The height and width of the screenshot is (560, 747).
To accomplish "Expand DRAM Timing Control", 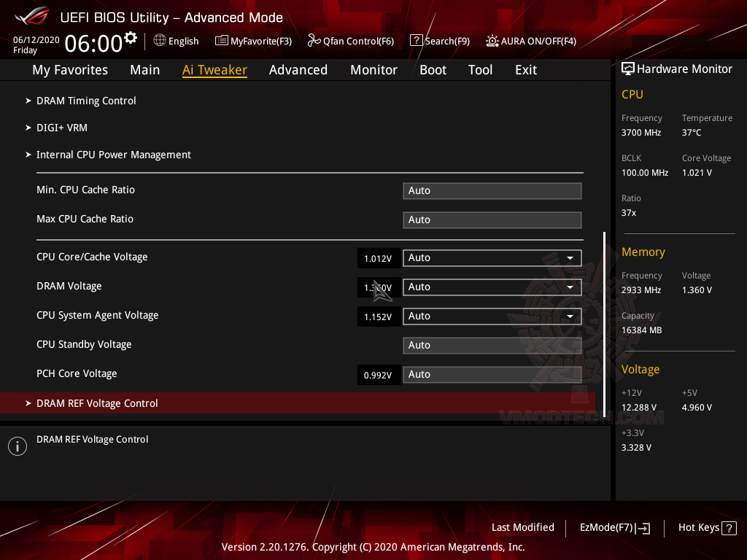I will click(x=86, y=101).
